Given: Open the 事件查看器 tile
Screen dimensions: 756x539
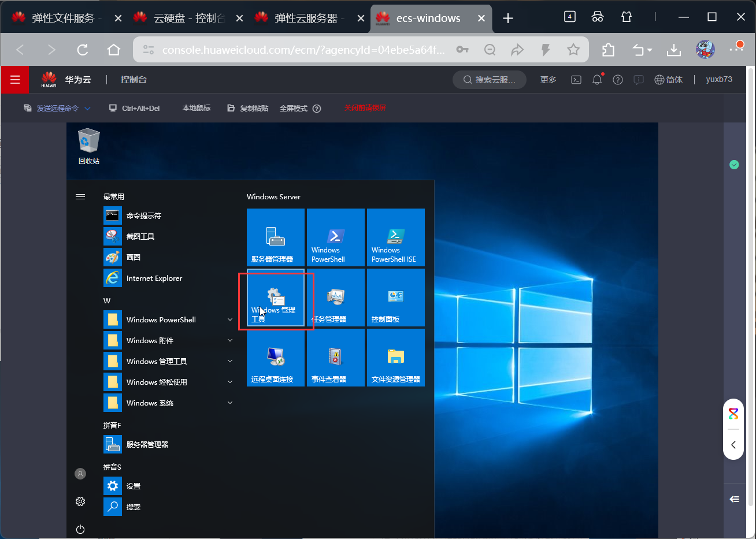Looking at the screenshot, I should (336, 358).
